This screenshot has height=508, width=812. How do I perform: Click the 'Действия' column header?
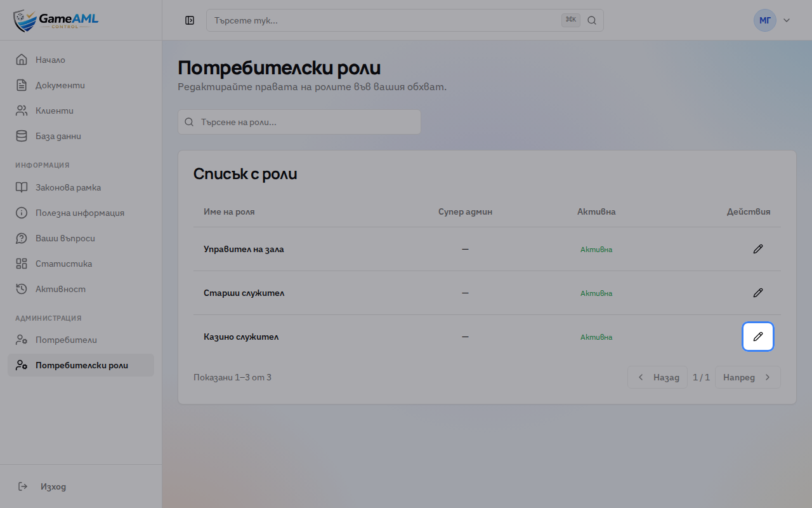tap(749, 211)
